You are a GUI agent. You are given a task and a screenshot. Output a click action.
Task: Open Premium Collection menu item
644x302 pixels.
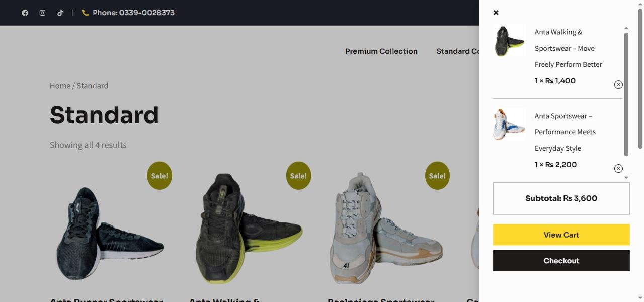pyautogui.click(x=381, y=51)
